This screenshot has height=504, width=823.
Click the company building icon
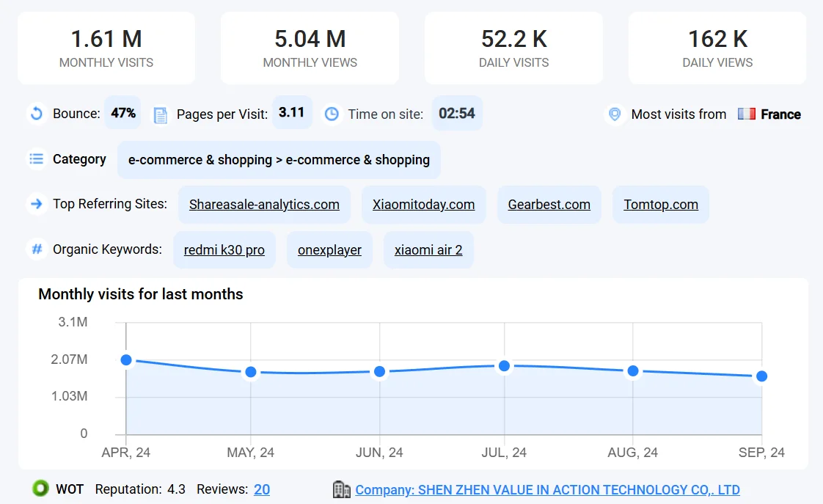tap(341, 489)
